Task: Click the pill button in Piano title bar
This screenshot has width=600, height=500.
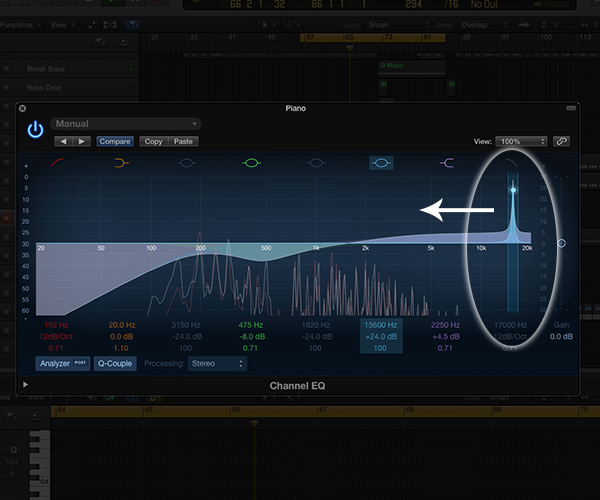Action: 571,108
